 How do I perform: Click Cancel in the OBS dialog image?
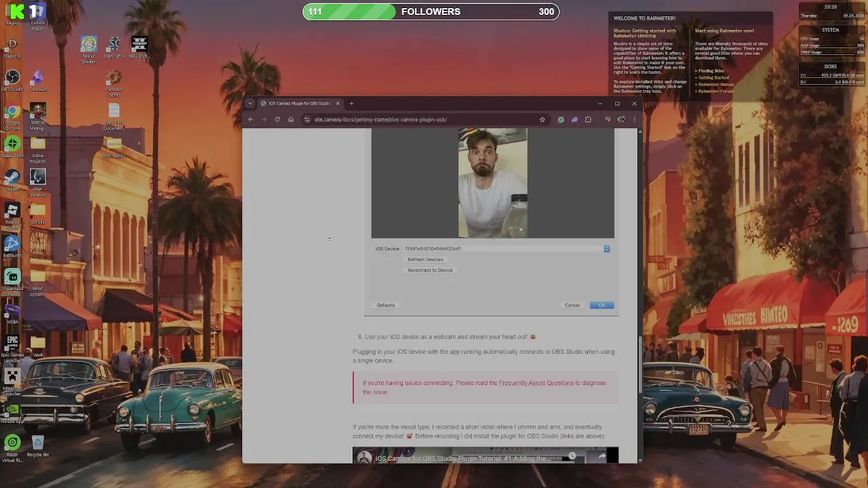(572, 305)
